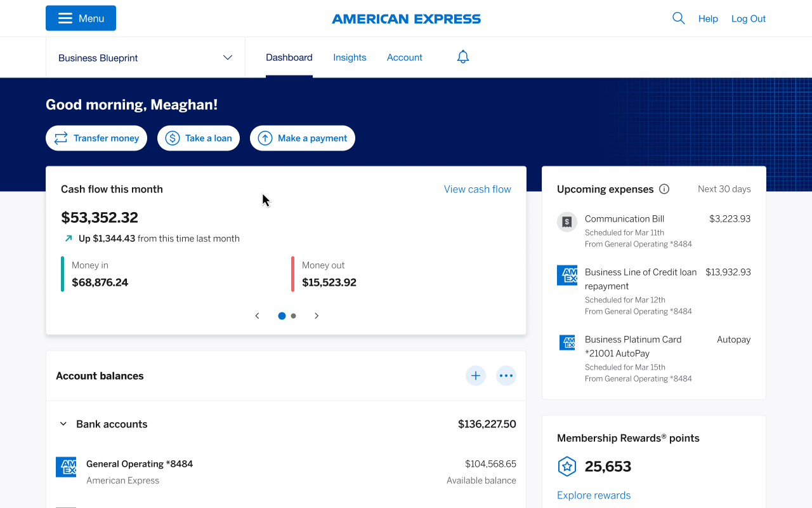Open the main Menu button
812x508 pixels.
click(81, 18)
